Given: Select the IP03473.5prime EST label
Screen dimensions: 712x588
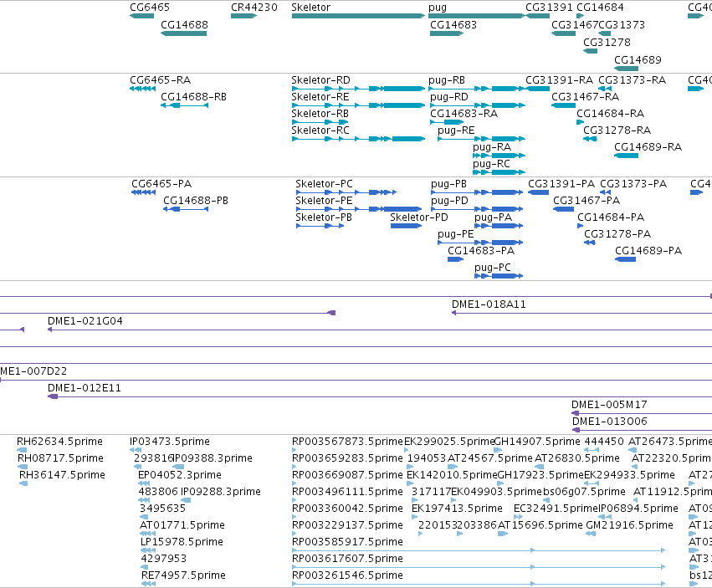Looking at the screenshot, I should (170, 442).
